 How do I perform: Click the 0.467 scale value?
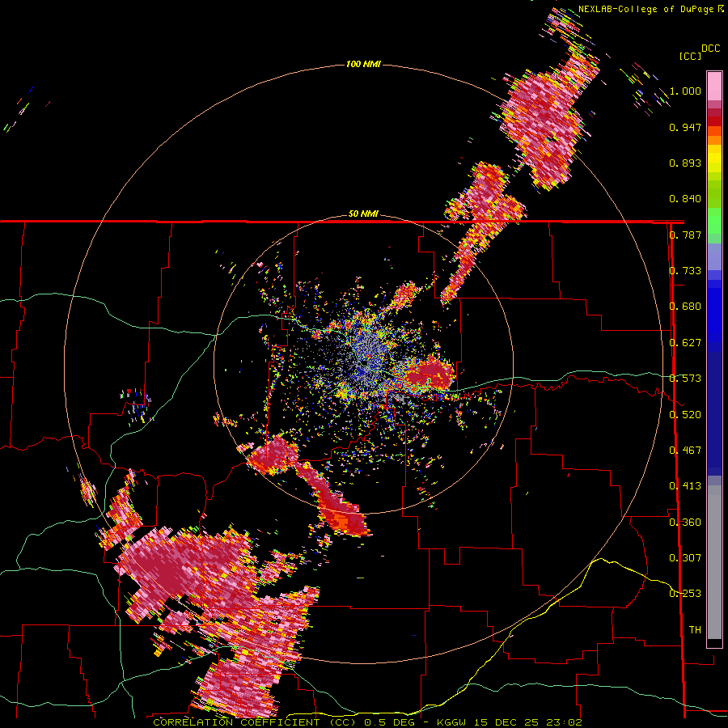click(x=685, y=451)
